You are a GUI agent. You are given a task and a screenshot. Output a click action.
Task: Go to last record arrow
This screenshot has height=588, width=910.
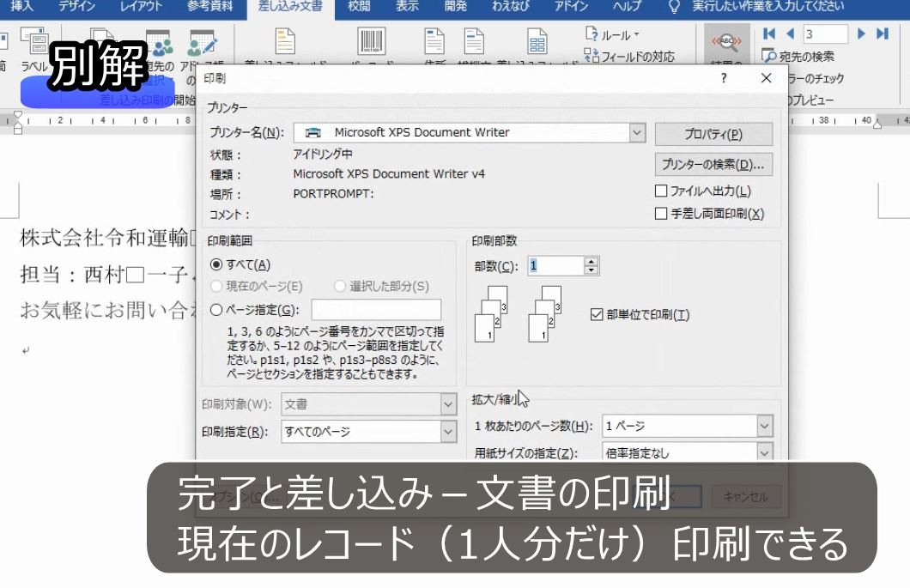click(883, 33)
